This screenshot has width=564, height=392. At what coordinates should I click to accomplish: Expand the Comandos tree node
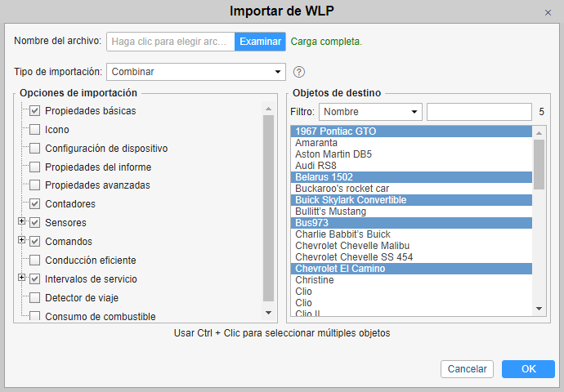[22, 240]
